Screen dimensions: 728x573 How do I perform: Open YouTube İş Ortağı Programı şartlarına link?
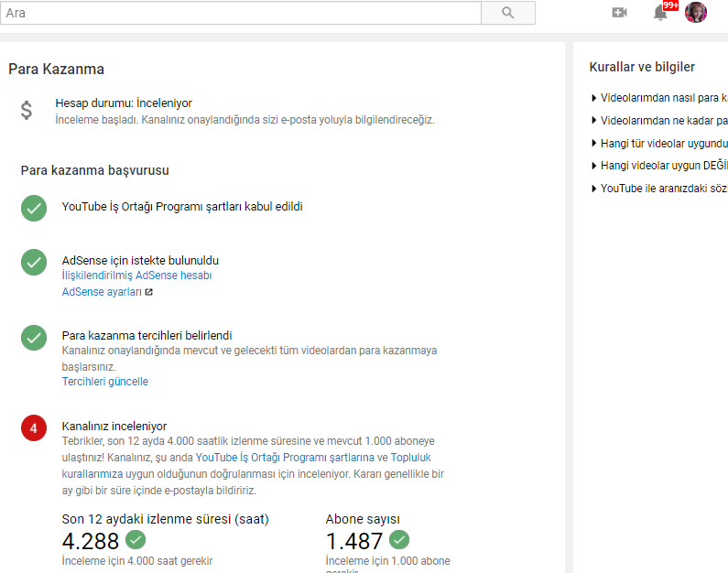click(285, 458)
